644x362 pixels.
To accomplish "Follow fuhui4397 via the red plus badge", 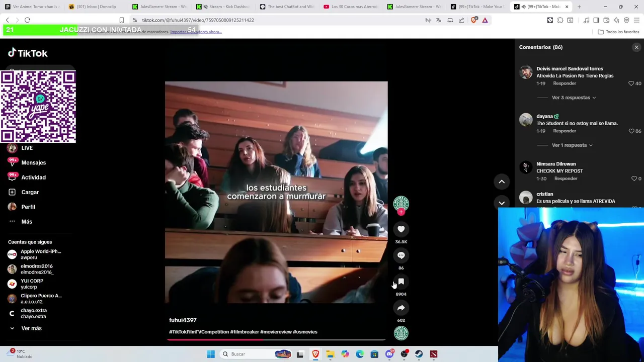I will point(401,212).
